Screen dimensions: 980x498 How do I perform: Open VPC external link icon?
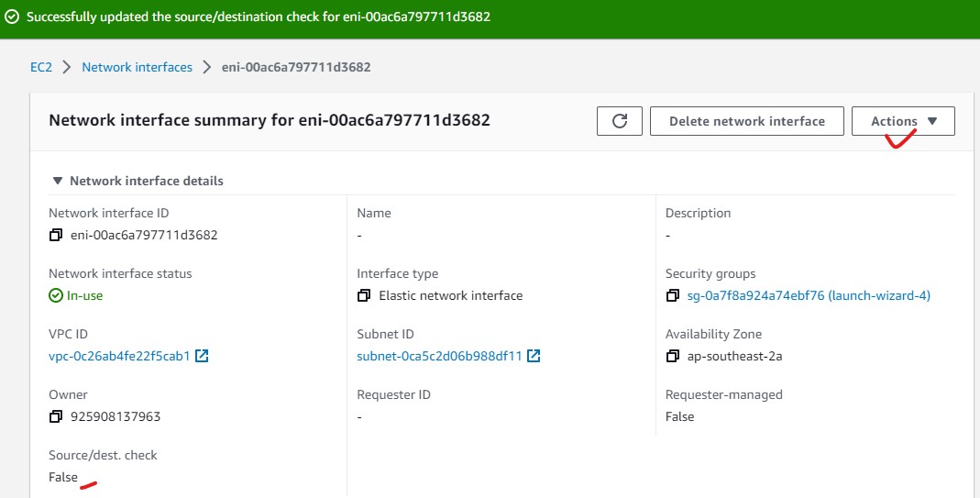click(x=203, y=356)
